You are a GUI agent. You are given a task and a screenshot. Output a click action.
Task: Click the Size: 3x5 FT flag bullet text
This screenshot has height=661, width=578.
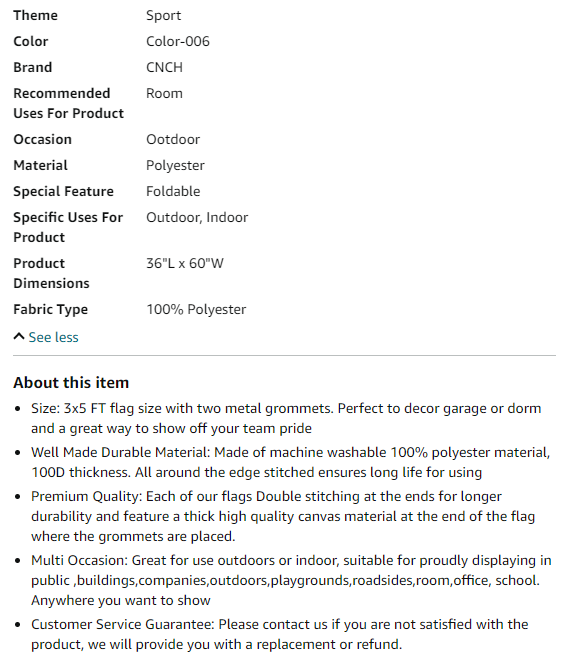[x=286, y=419]
